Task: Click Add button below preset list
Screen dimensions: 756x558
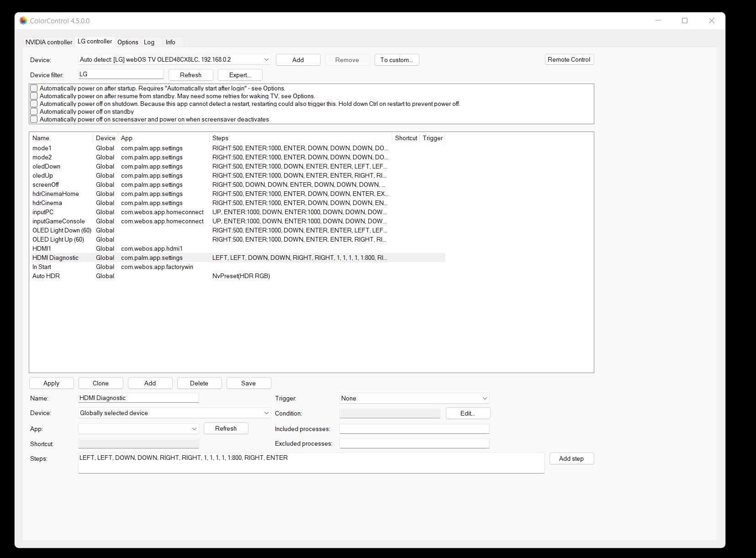Action: pyautogui.click(x=150, y=383)
